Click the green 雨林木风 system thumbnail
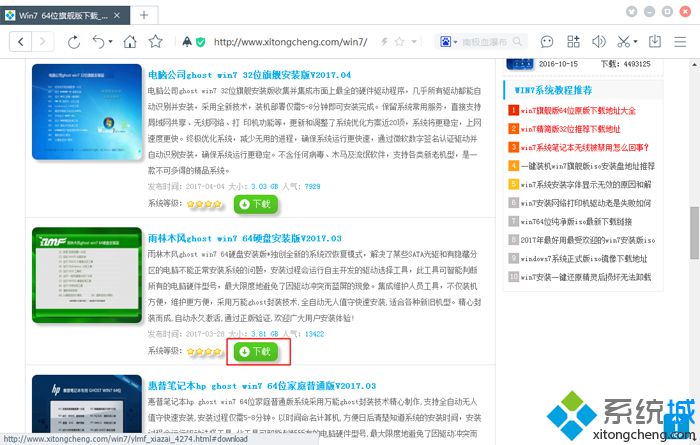This screenshot has height=445, width=700. 87,275
